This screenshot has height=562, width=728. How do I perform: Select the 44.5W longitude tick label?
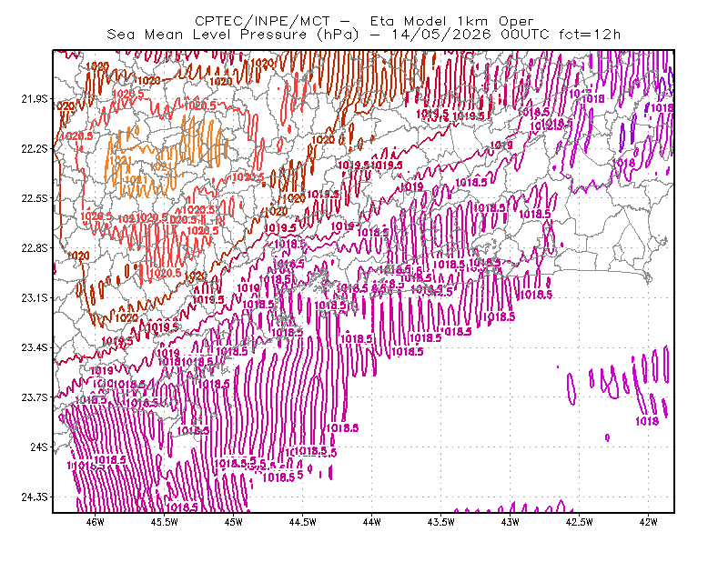(303, 522)
